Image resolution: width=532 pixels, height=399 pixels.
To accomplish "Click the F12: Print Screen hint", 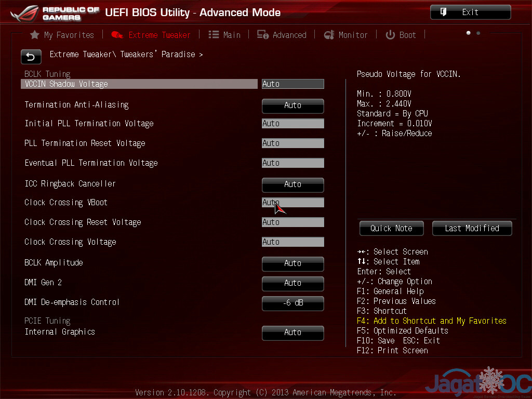I will [393, 351].
